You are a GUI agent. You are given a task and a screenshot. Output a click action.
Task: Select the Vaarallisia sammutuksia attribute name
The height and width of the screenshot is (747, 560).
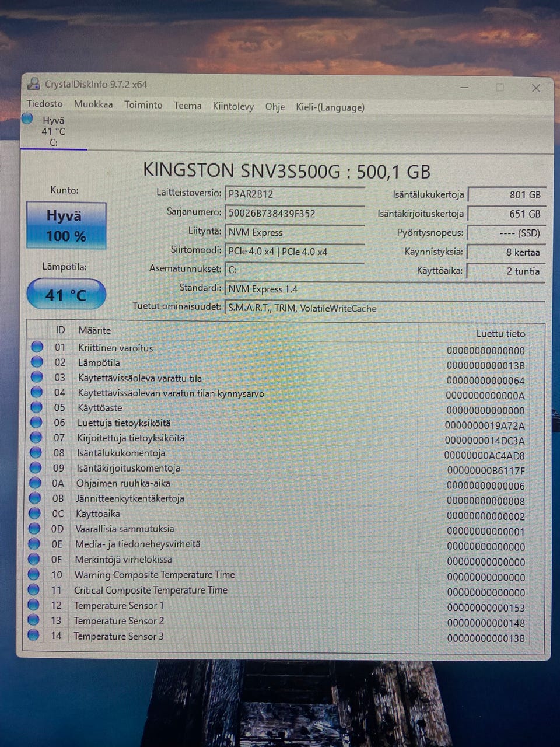[125, 529]
